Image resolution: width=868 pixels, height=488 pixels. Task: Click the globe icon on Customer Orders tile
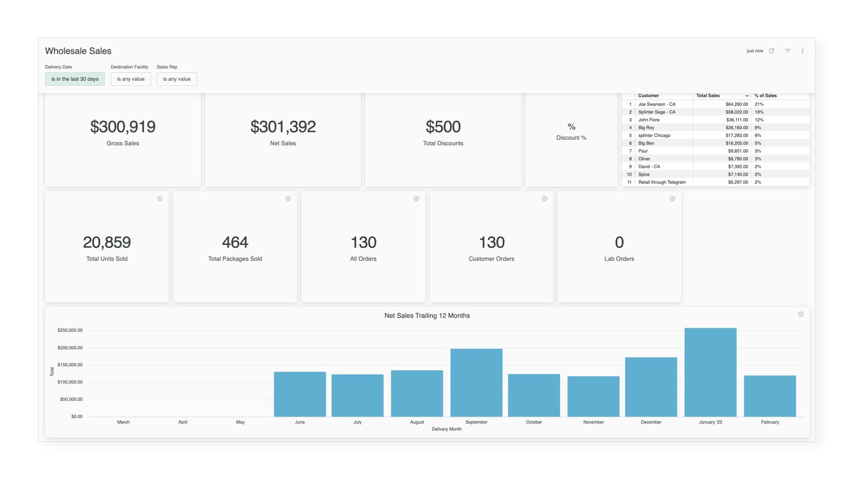click(544, 199)
